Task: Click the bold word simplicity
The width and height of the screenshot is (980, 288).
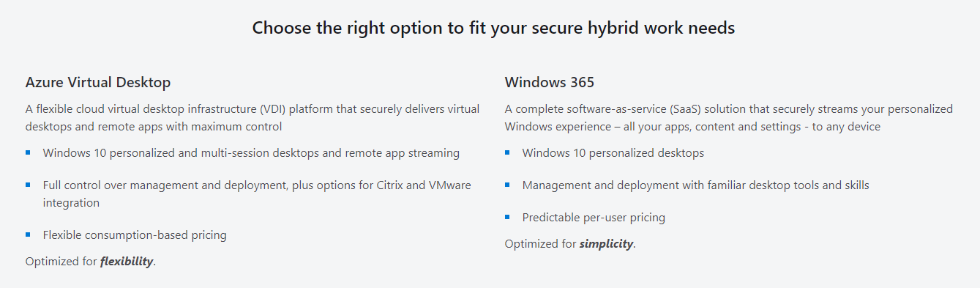Action: (606, 244)
